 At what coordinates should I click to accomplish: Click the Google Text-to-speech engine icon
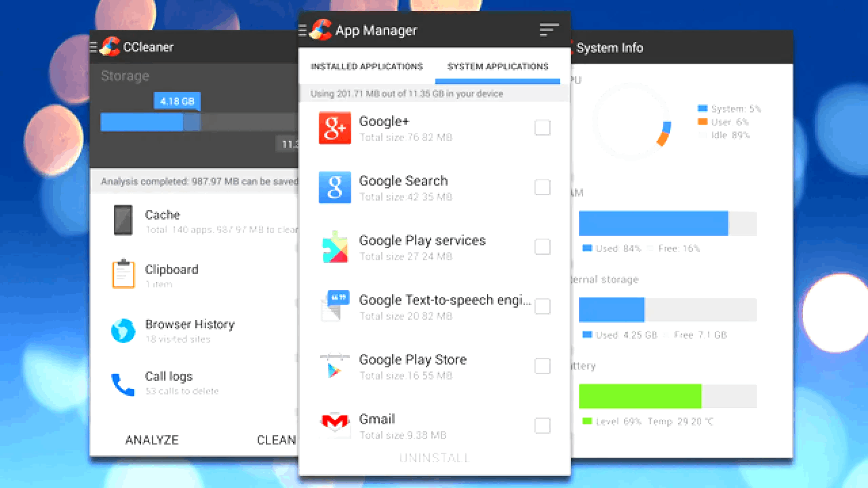coord(335,306)
